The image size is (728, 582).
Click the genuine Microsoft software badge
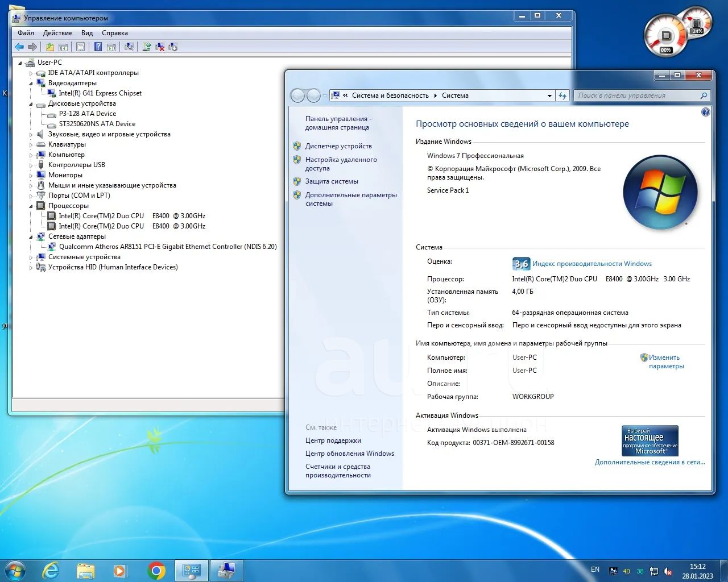click(650, 440)
